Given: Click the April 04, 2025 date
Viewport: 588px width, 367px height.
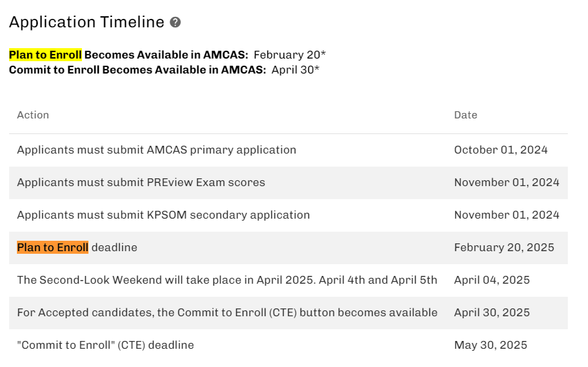Looking at the screenshot, I should tap(492, 280).
